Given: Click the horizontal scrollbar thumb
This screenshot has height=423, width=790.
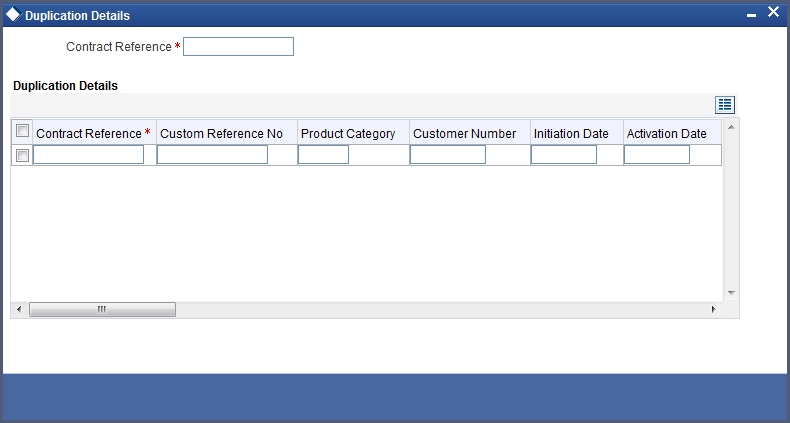Looking at the screenshot, I should pos(102,309).
